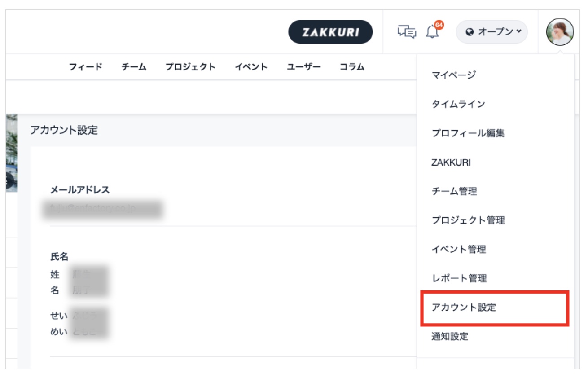This screenshot has height=378, width=588.
Task: Select マイページ from the user menu
Action: click(x=453, y=75)
